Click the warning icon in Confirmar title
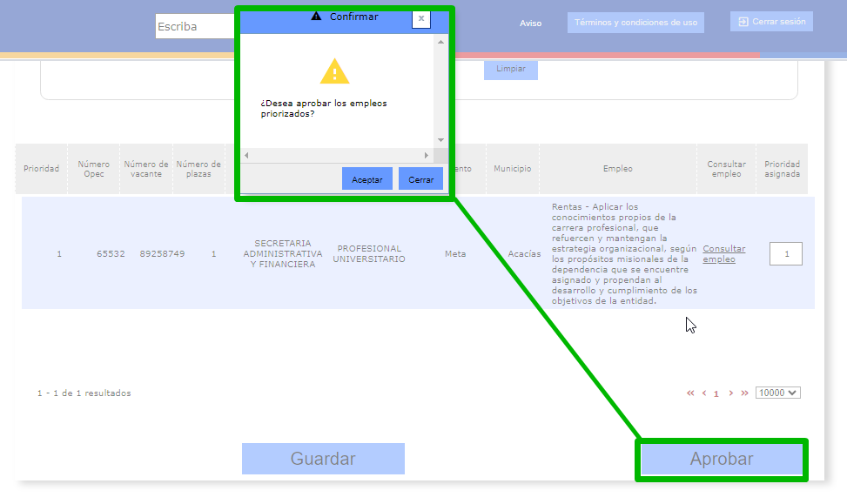 [x=316, y=17]
